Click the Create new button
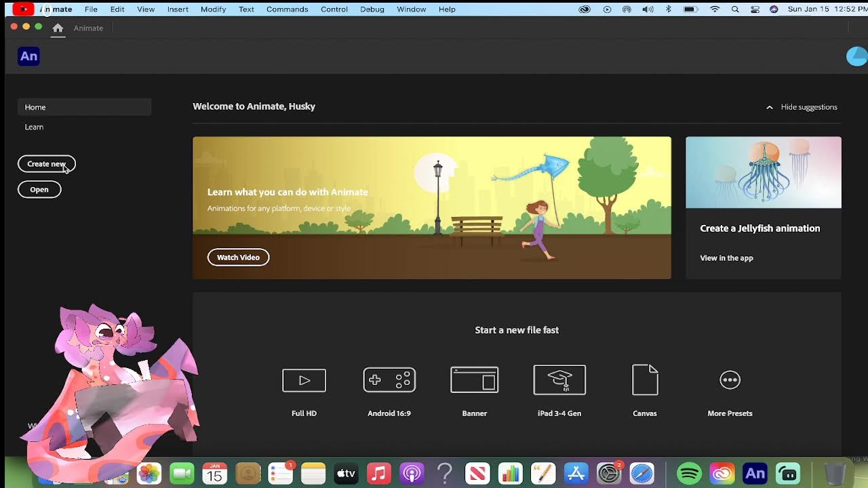Viewport: 868px width, 488px height. [47, 164]
